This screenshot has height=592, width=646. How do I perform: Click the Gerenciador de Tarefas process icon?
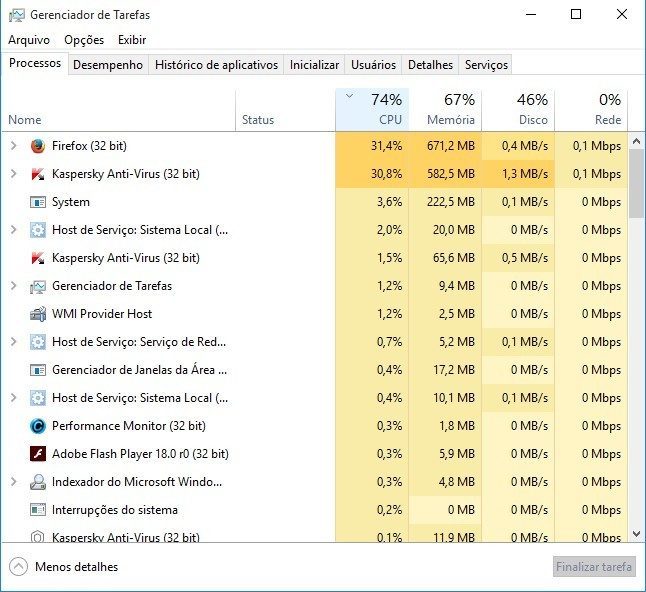click(38, 286)
